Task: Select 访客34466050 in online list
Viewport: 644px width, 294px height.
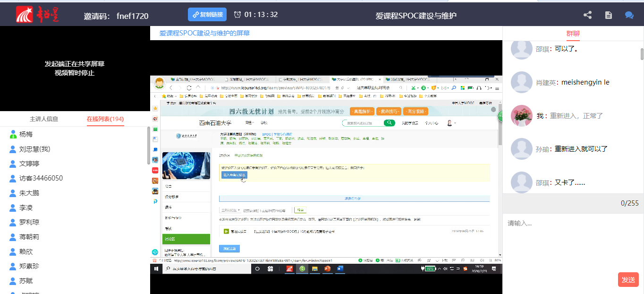Action: pos(41,178)
